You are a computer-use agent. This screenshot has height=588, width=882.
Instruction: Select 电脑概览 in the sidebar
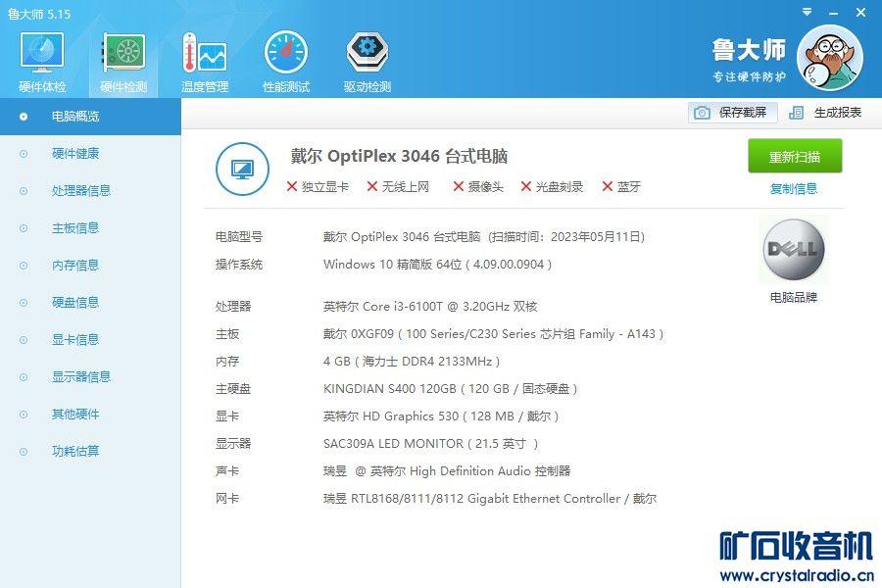point(90,117)
